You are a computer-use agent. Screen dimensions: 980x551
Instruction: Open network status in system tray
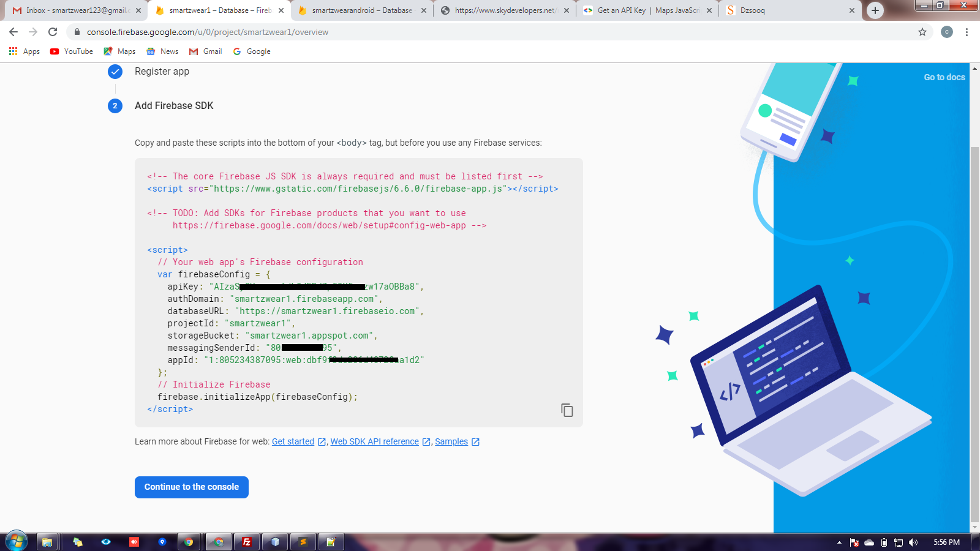[x=899, y=542]
